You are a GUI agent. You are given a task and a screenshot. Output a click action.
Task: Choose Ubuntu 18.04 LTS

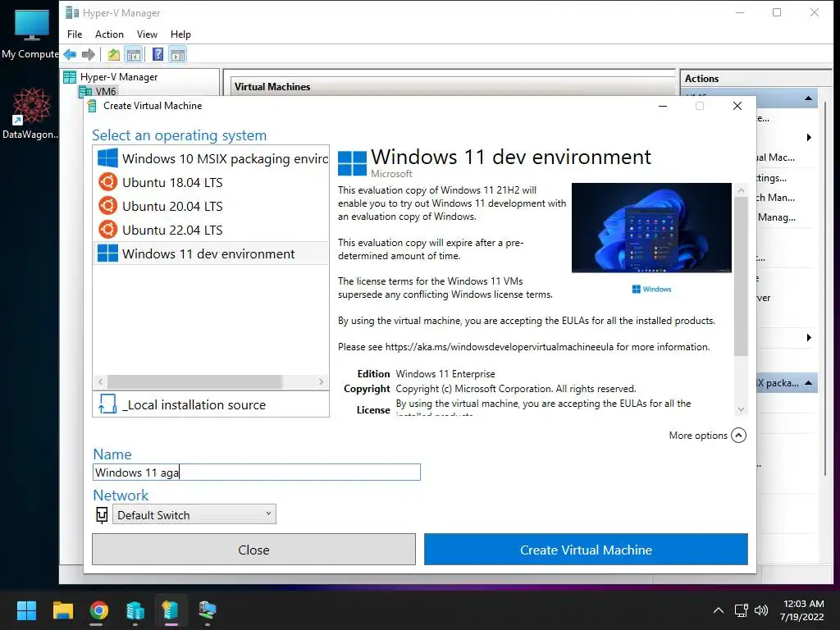(212, 182)
